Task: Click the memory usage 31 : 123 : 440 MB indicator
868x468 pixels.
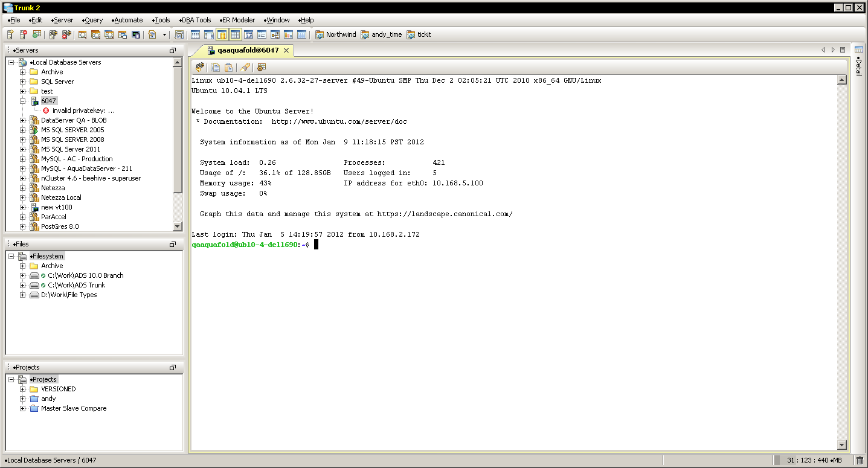Action: click(814, 460)
